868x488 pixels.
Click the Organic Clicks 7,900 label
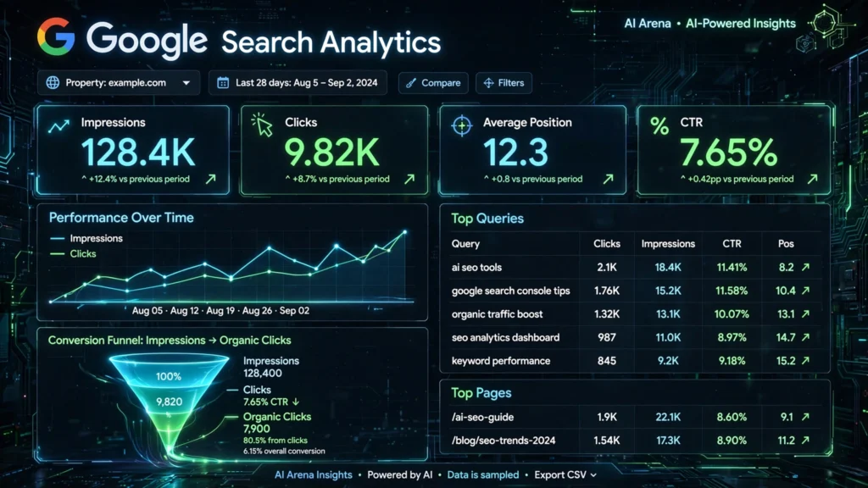click(x=277, y=423)
